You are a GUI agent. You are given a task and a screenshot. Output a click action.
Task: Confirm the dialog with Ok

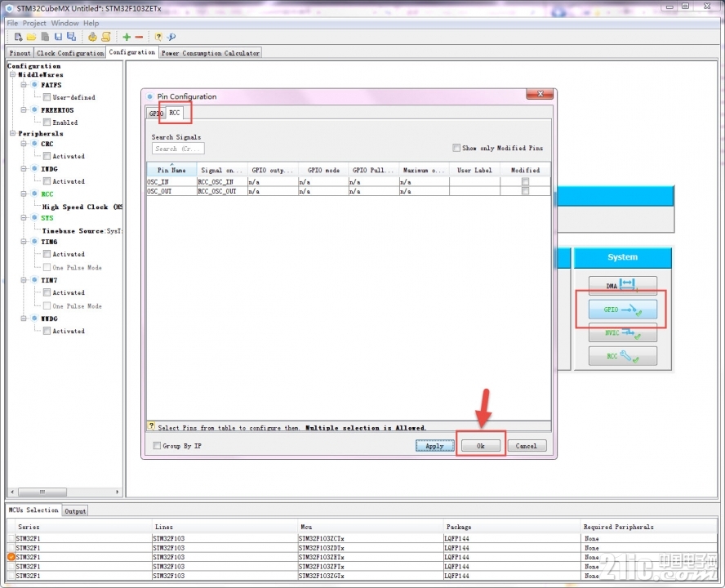481,446
